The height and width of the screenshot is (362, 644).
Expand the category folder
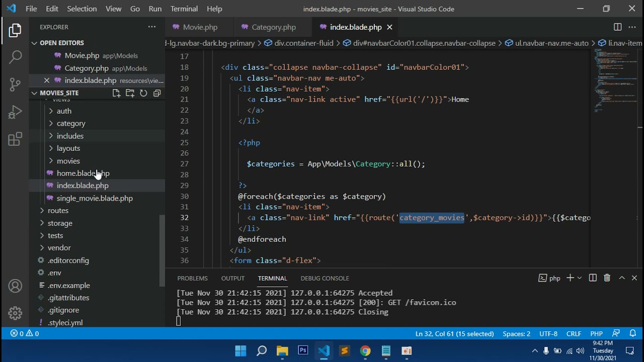tap(71, 124)
